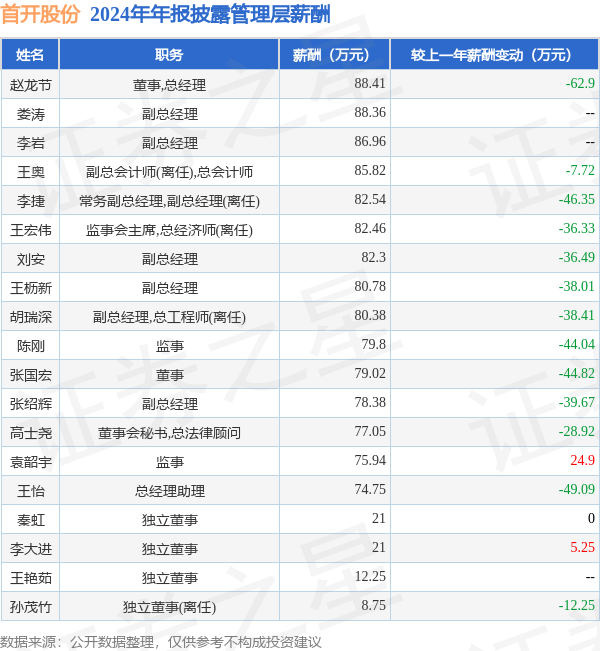Select the change value -62.9
600x651 pixels.
pos(580,83)
